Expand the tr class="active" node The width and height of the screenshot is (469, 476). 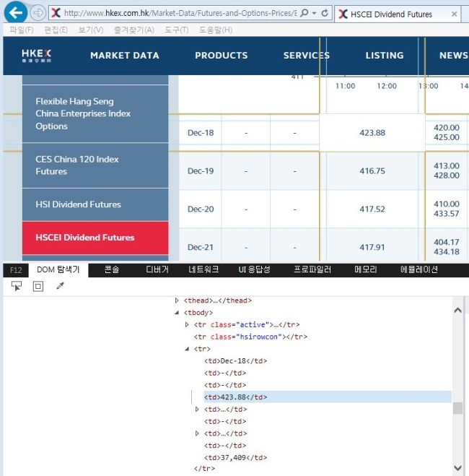(187, 324)
